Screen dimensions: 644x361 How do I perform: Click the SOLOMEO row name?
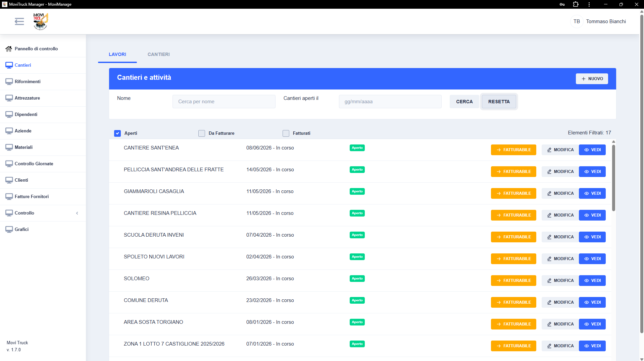coord(137,279)
